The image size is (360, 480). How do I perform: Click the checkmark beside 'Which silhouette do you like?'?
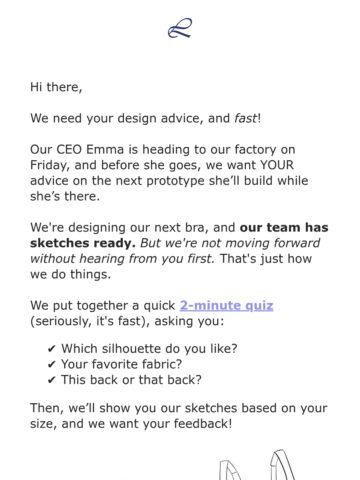pos(51,349)
